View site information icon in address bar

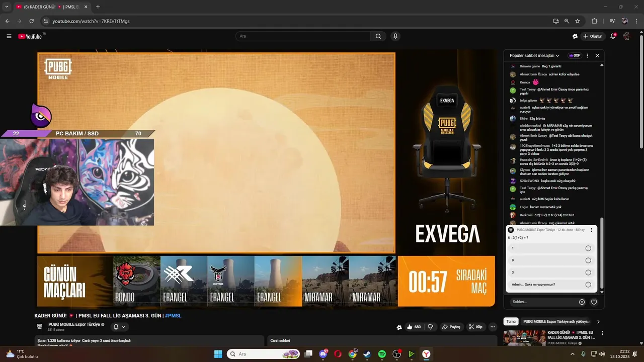click(45, 21)
